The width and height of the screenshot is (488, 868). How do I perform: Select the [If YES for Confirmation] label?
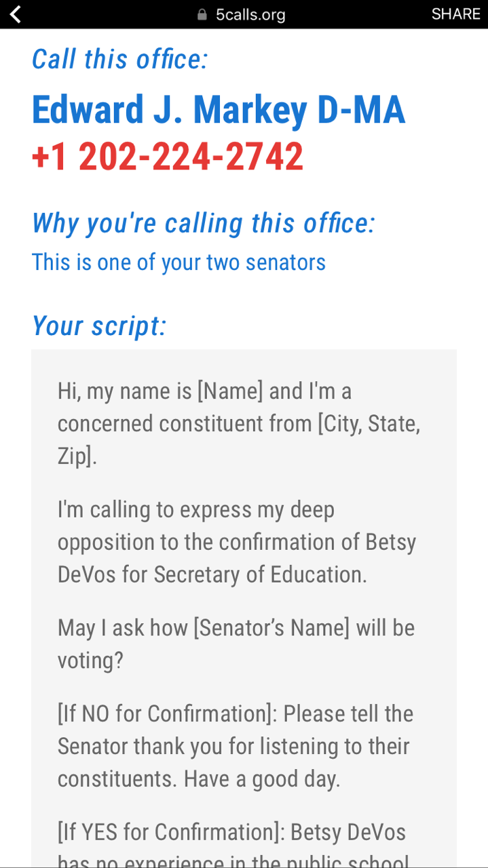tap(170, 832)
